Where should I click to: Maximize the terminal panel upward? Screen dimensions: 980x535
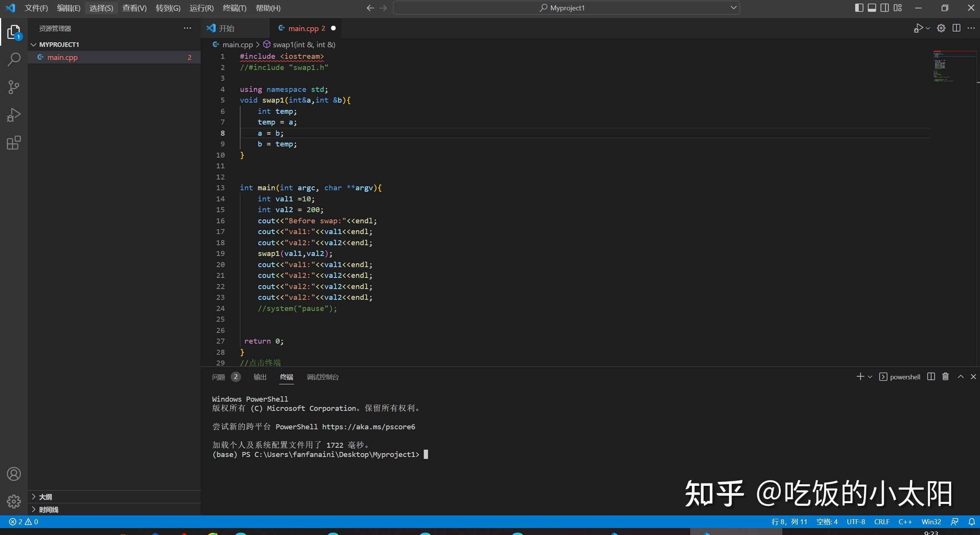coord(960,377)
